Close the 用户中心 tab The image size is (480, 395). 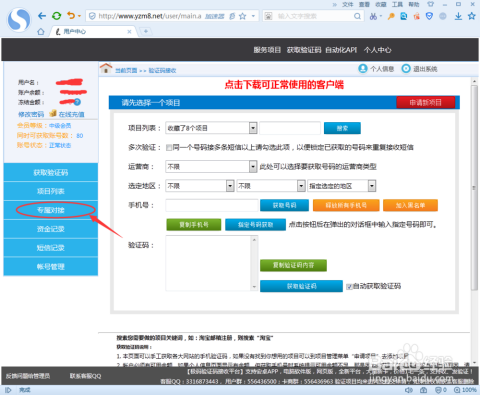coord(129,32)
